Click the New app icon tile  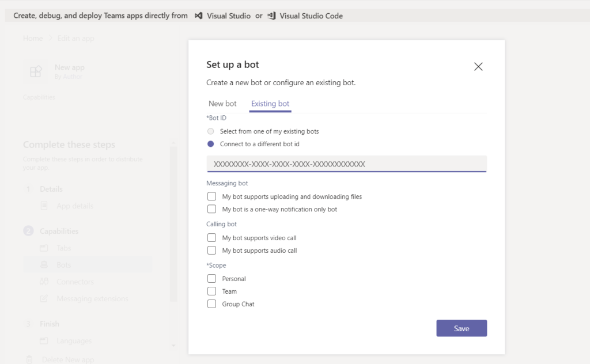click(x=36, y=71)
